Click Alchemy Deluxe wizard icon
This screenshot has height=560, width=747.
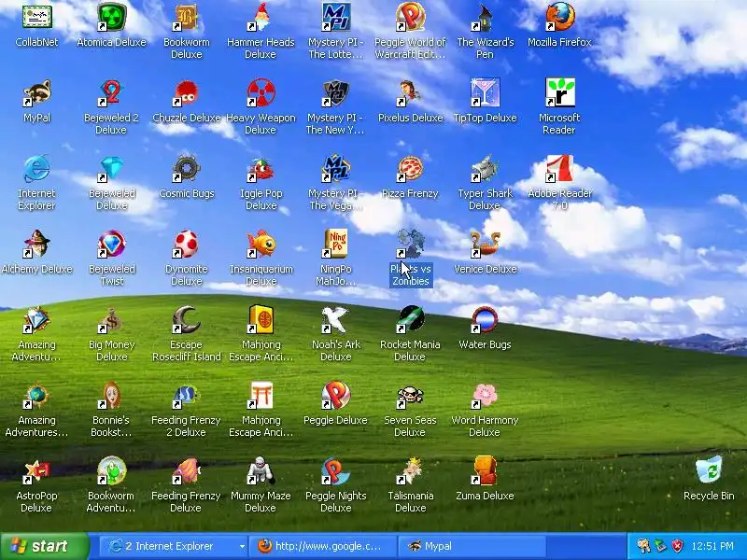pyautogui.click(x=36, y=244)
